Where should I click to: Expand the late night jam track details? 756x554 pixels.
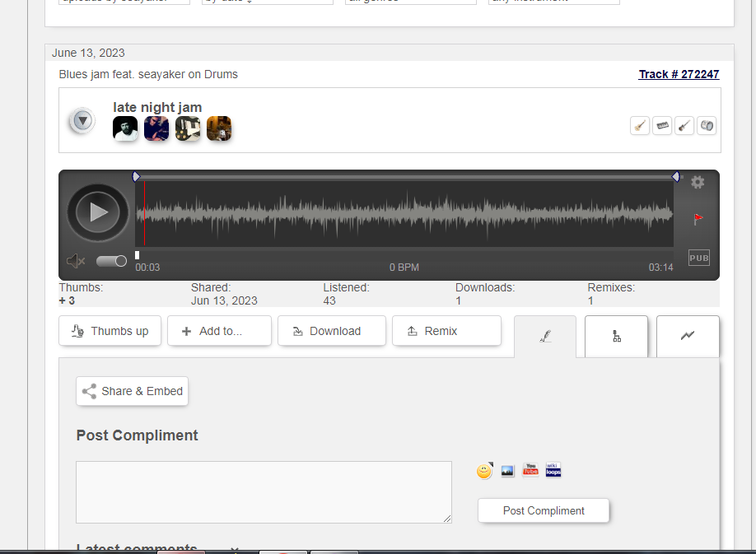pyautogui.click(x=82, y=120)
